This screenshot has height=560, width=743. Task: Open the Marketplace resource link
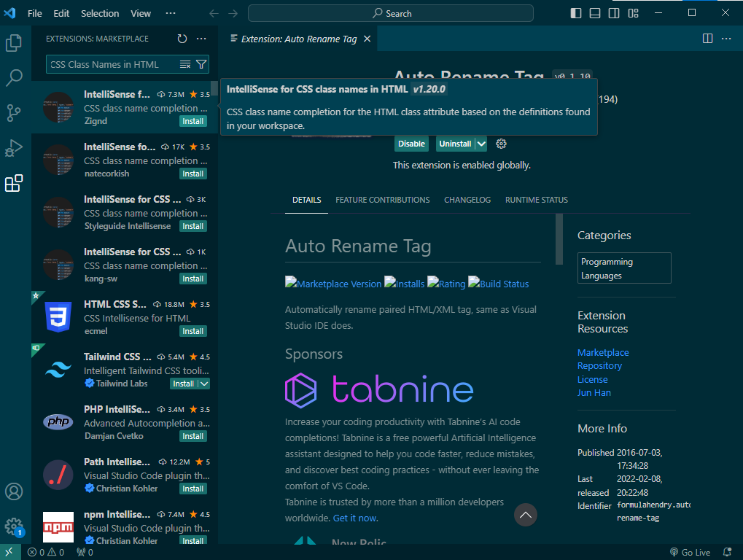coord(603,352)
